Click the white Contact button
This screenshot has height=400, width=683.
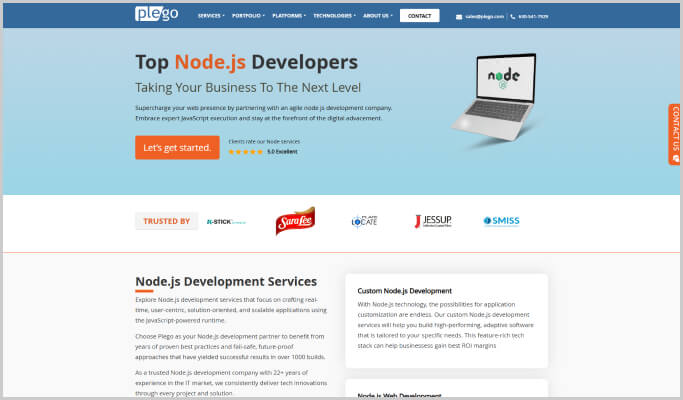tap(419, 16)
